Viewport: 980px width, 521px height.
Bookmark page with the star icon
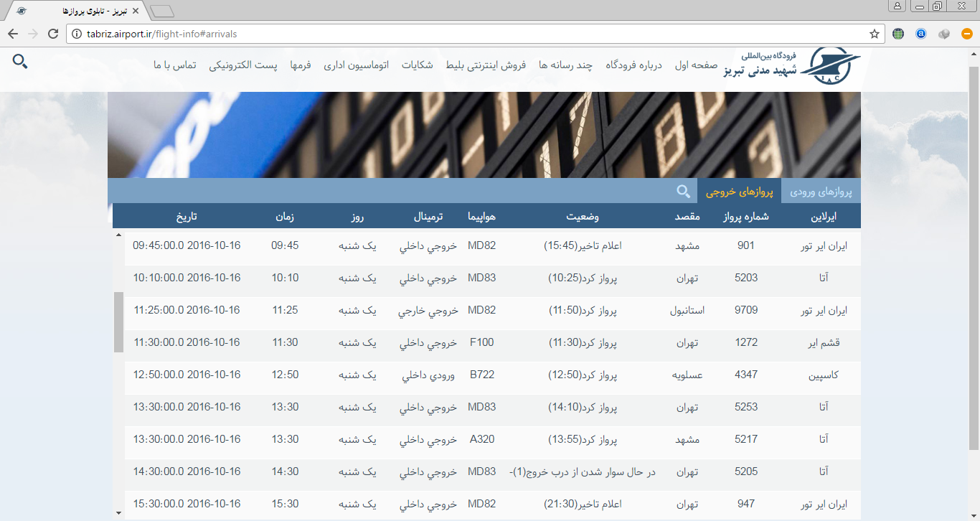point(875,34)
